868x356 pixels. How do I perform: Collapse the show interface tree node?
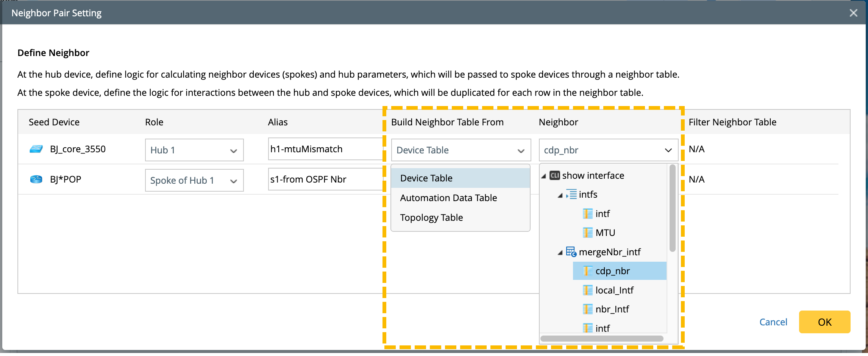[x=544, y=176]
